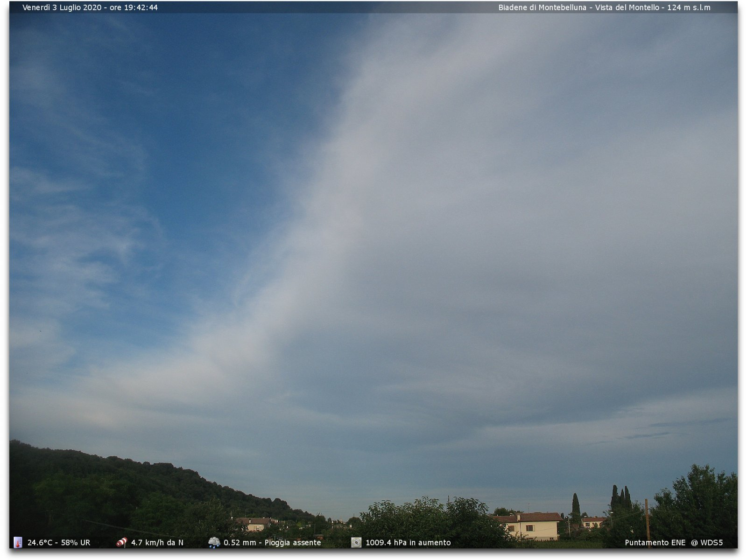The height and width of the screenshot is (560, 747).
Task: Click the rain cloud precipitation icon
Action: [214, 542]
